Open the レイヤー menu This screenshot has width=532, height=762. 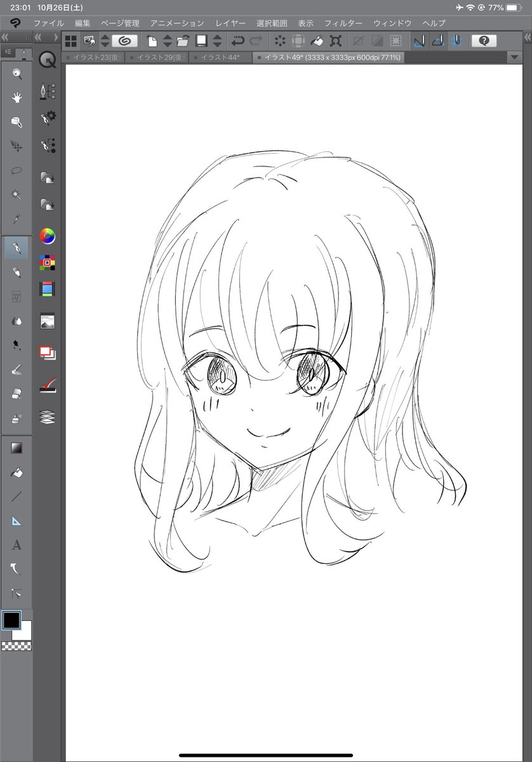click(x=230, y=23)
